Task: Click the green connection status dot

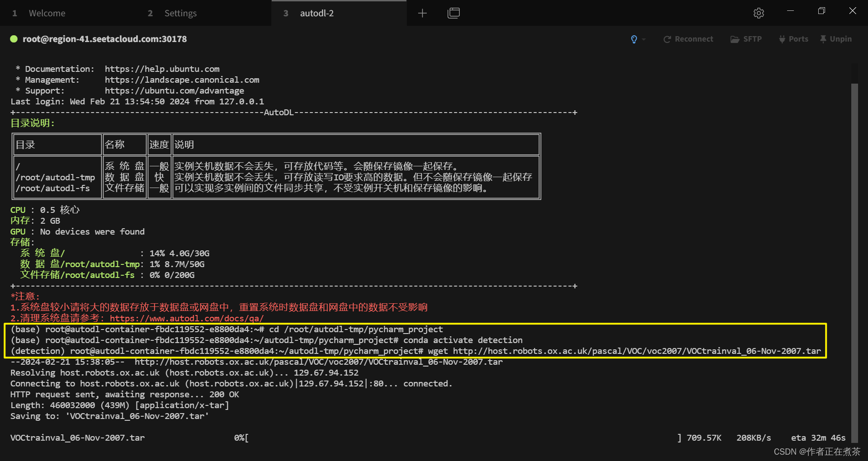Action: point(14,39)
